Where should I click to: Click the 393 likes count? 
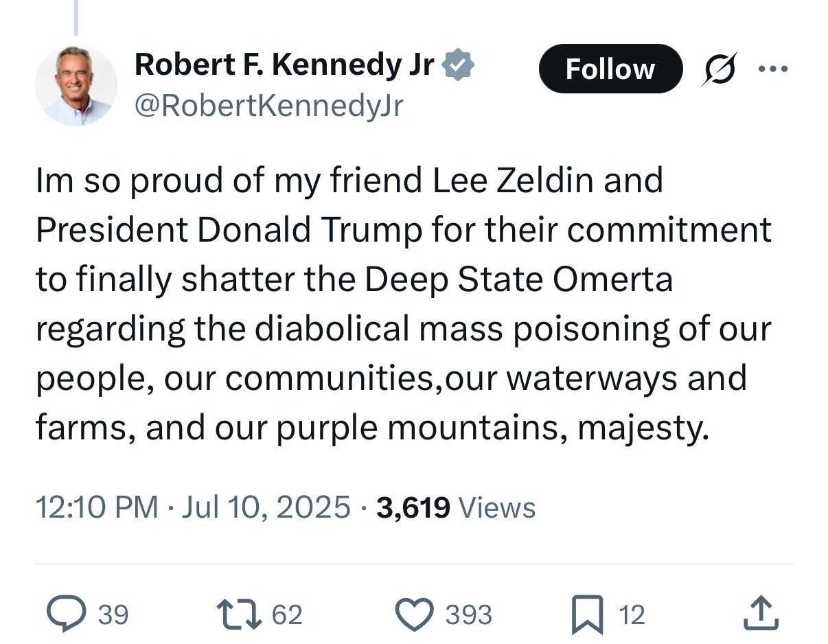(x=468, y=614)
